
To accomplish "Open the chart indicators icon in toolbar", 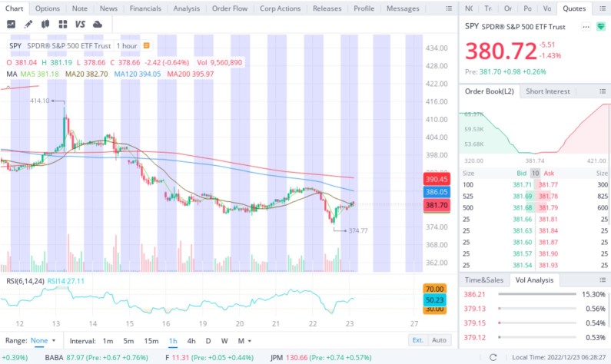I will tap(11, 24).
